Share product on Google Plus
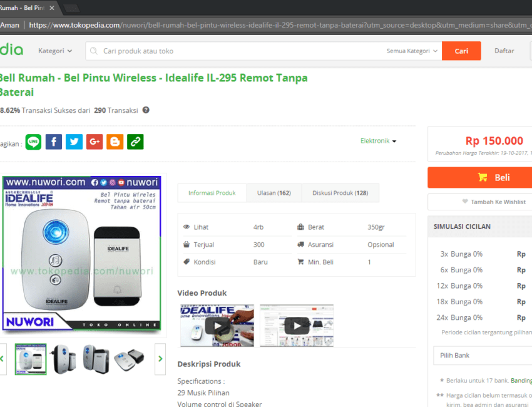Viewport: 532px width, 407px height. tap(95, 142)
